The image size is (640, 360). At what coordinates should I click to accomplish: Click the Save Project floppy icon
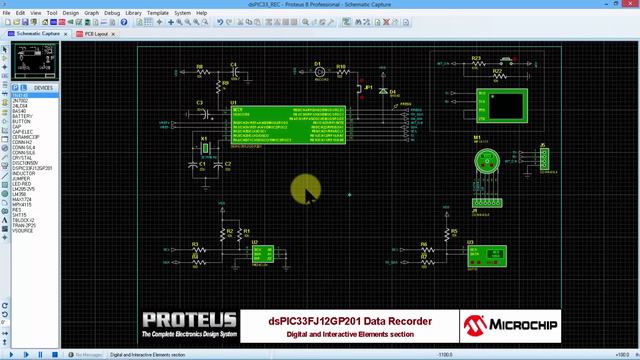[x=25, y=22]
